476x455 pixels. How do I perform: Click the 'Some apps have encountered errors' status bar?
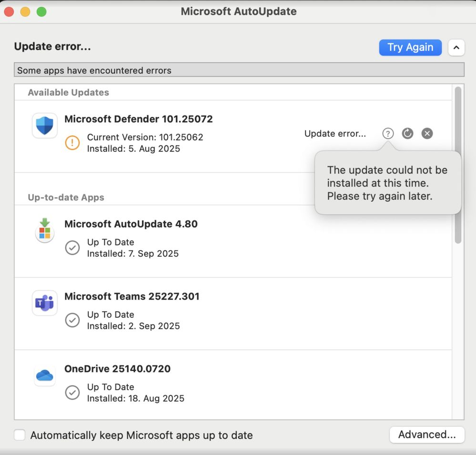pyautogui.click(x=239, y=70)
